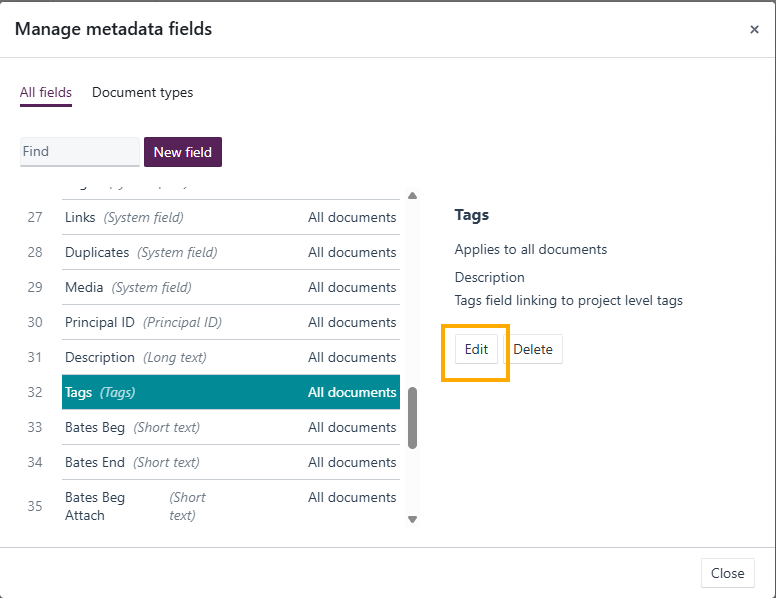Select the All fields tab
The height and width of the screenshot is (598, 776).
click(x=46, y=93)
